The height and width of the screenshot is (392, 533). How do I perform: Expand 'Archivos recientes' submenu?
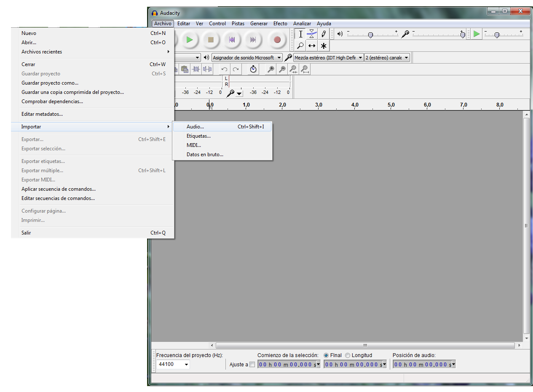[93, 52]
